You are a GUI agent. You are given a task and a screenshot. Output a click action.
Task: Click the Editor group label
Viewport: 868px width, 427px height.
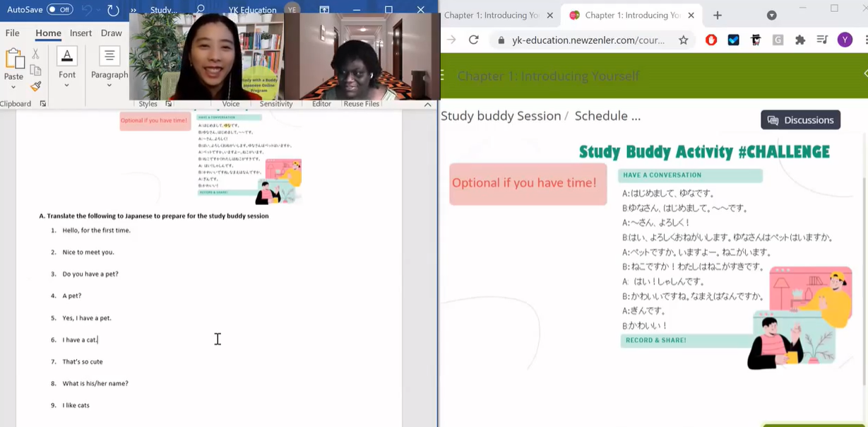click(321, 104)
